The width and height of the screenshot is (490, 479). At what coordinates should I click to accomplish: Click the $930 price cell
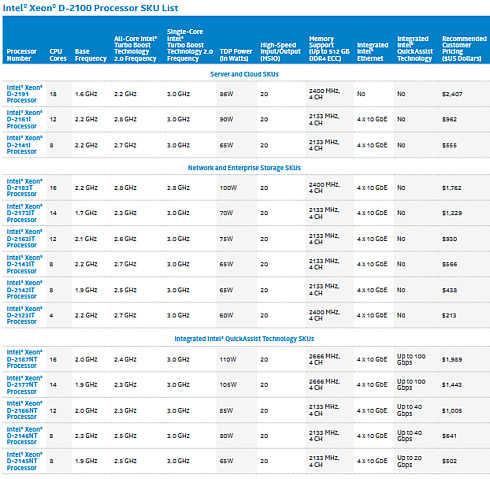click(x=449, y=239)
